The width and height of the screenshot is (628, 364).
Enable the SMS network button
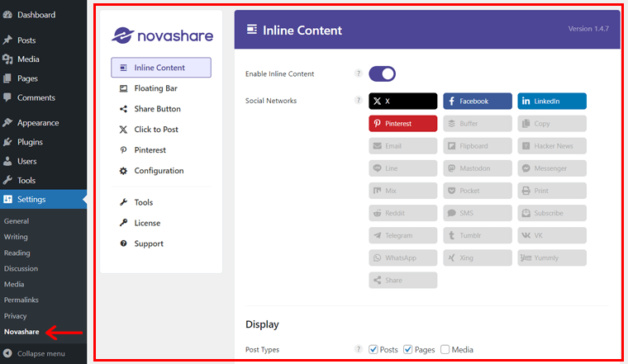point(478,213)
